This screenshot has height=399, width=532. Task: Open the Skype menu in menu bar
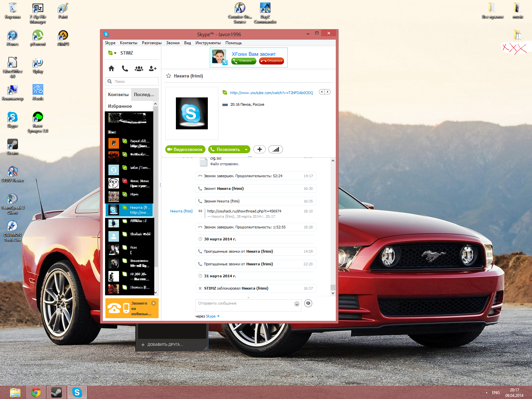(110, 43)
